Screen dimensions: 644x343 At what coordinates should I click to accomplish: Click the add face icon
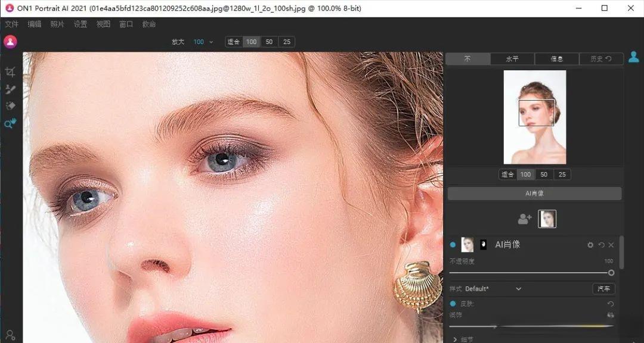(525, 219)
